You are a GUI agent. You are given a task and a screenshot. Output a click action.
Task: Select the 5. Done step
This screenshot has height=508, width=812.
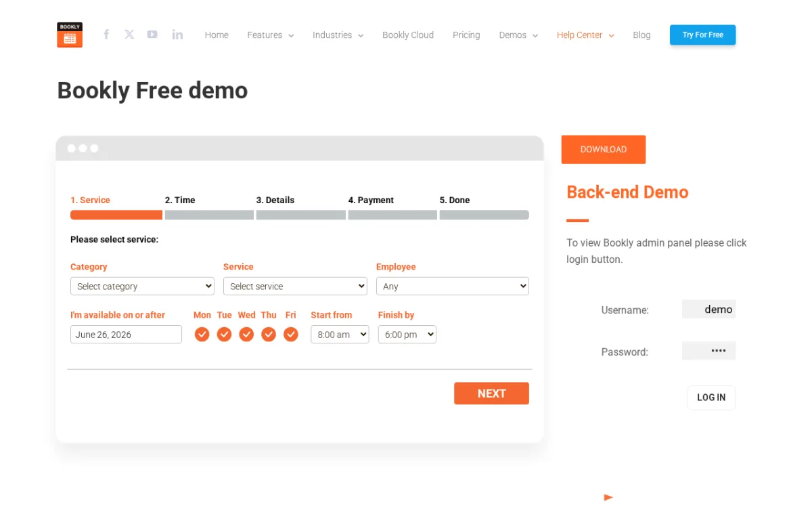pos(484,207)
